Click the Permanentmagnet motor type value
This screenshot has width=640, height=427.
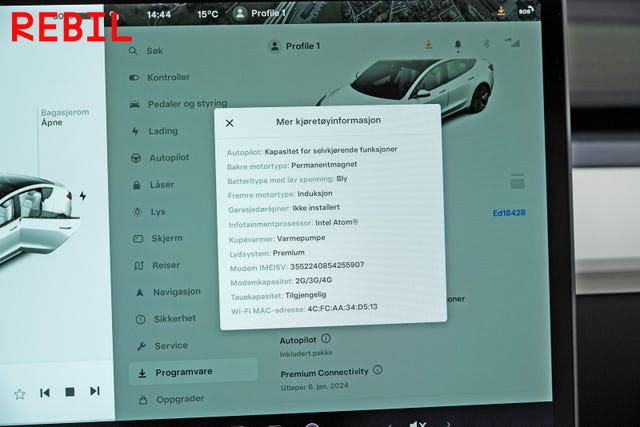pos(324,165)
